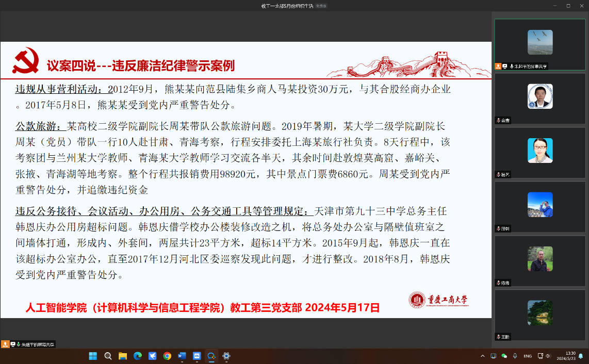Click the Windows Start button
Image resolution: width=589 pixels, height=364 pixels.
coord(93,356)
